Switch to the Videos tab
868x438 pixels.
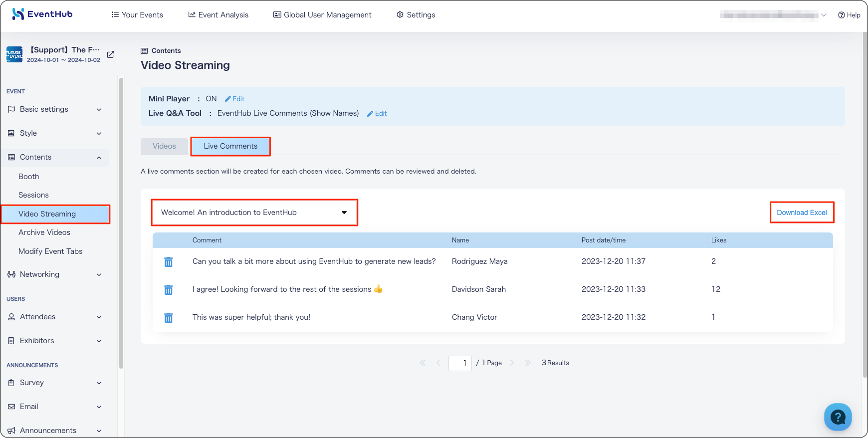pyautogui.click(x=164, y=146)
